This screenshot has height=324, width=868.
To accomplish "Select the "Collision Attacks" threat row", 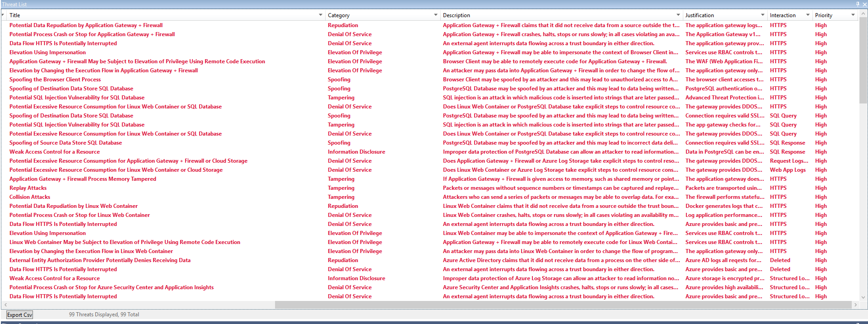I will coord(30,197).
